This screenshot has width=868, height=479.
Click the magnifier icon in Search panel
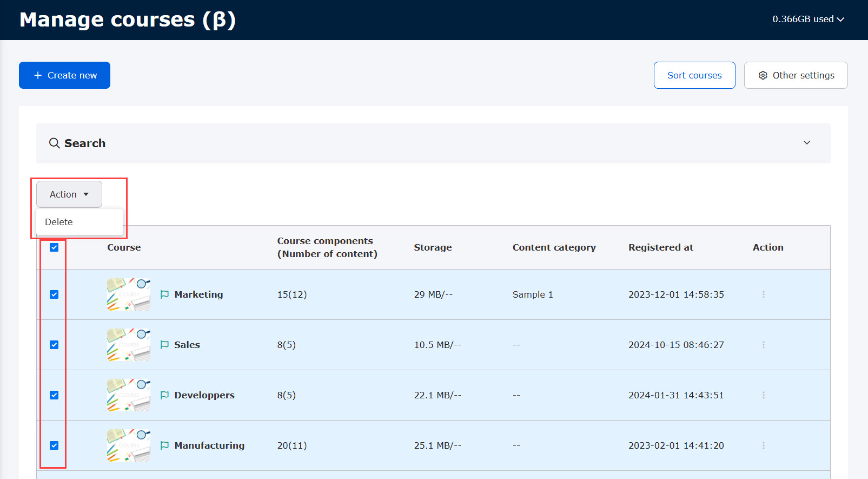click(55, 143)
